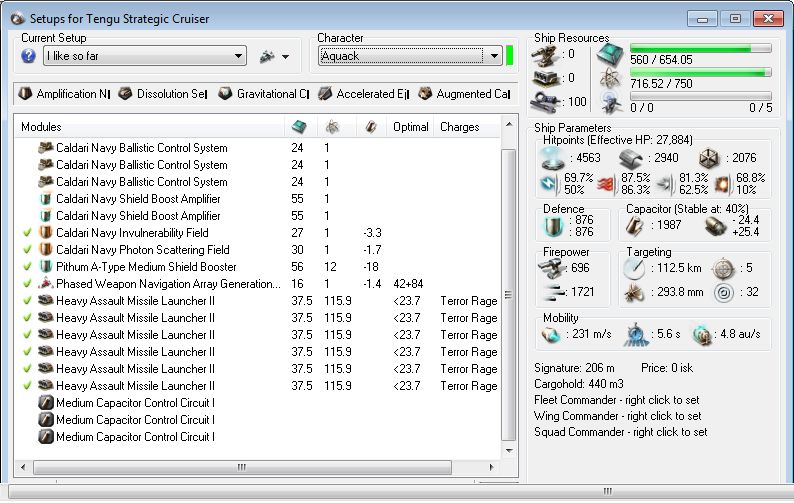
Task: Click the Defence shield tank icon
Action: (553, 226)
